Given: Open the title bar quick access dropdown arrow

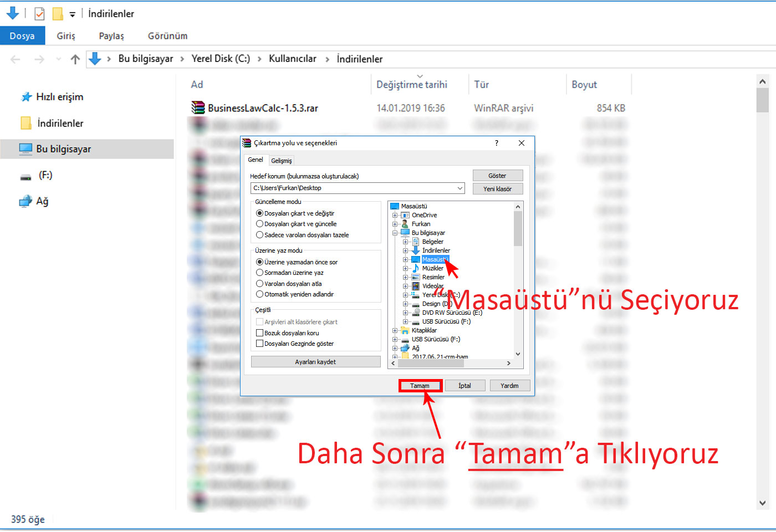Looking at the screenshot, I should pos(72,14).
